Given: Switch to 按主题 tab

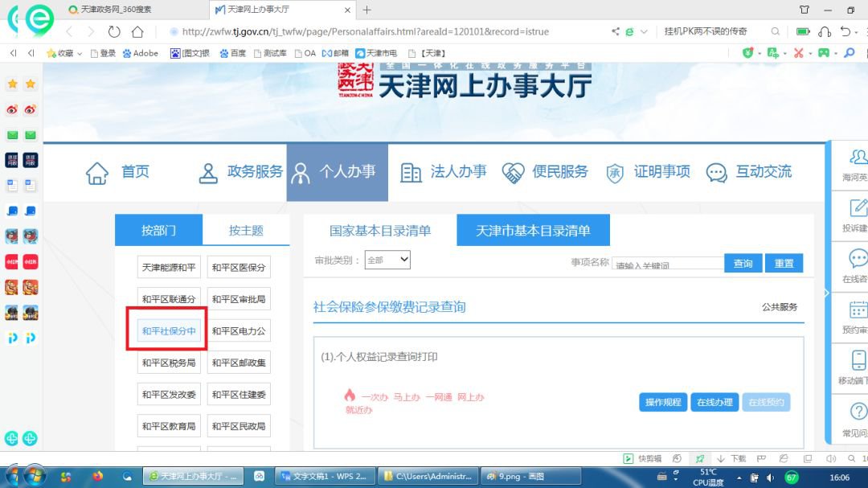Looking at the screenshot, I should [246, 230].
